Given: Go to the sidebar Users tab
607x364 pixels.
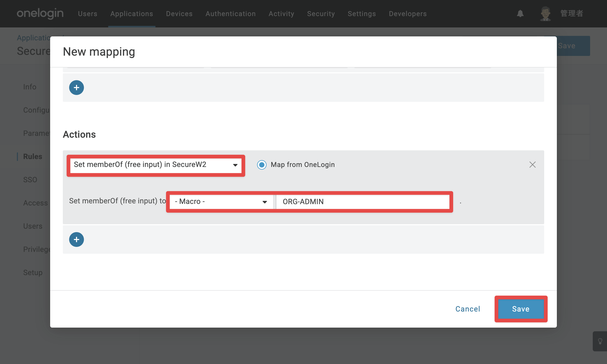Looking at the screenshot, I should tap(33, 226).
